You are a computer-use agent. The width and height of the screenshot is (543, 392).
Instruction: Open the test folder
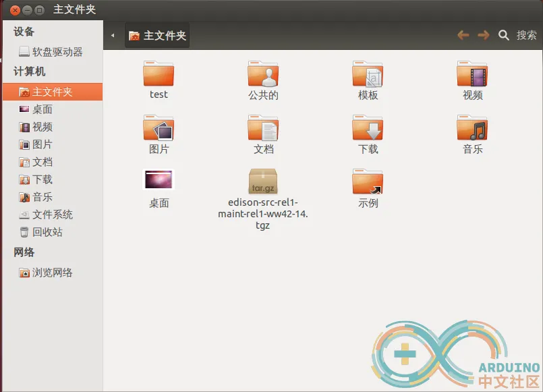[159, 74]
